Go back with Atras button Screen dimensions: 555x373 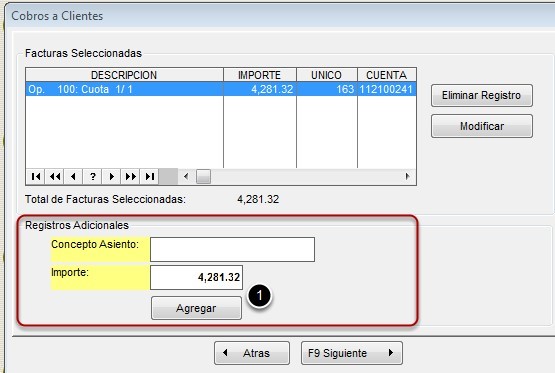tap(252, 353)
